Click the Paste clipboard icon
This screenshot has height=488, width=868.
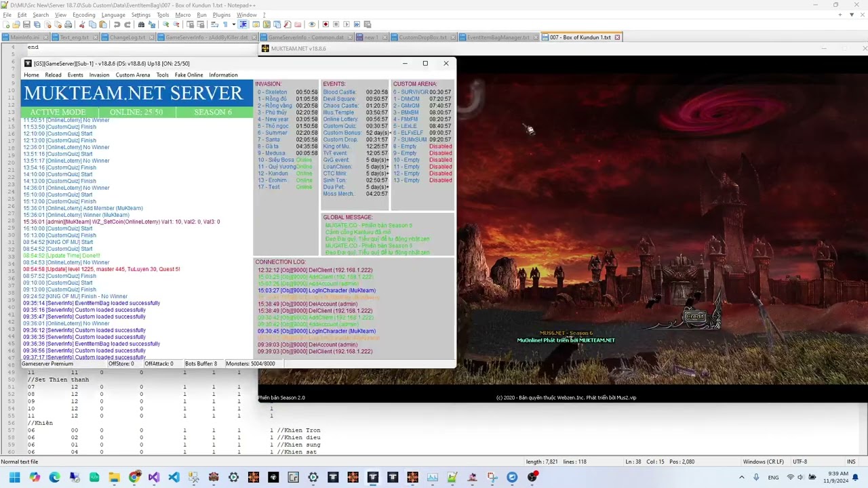102,24
